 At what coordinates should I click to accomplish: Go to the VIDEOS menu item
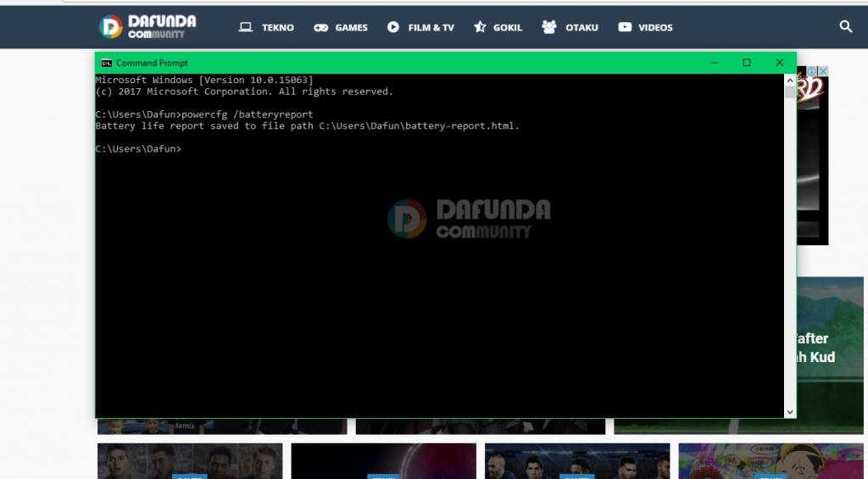click(x=654, y=27)
